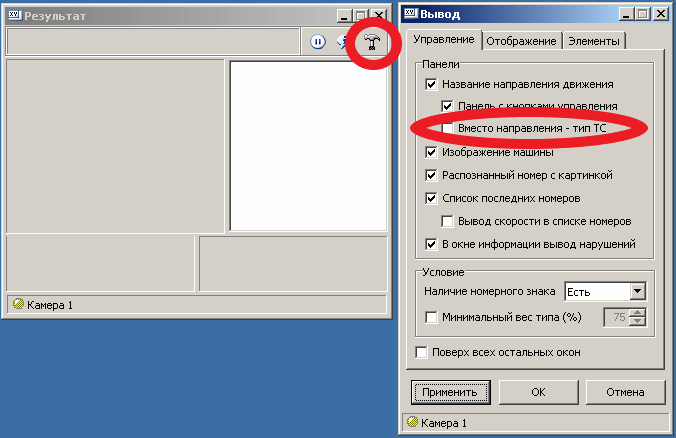Screen dimensions: 676x438
Task: Click the partly hidden icon beside pause
Action: 342,42
